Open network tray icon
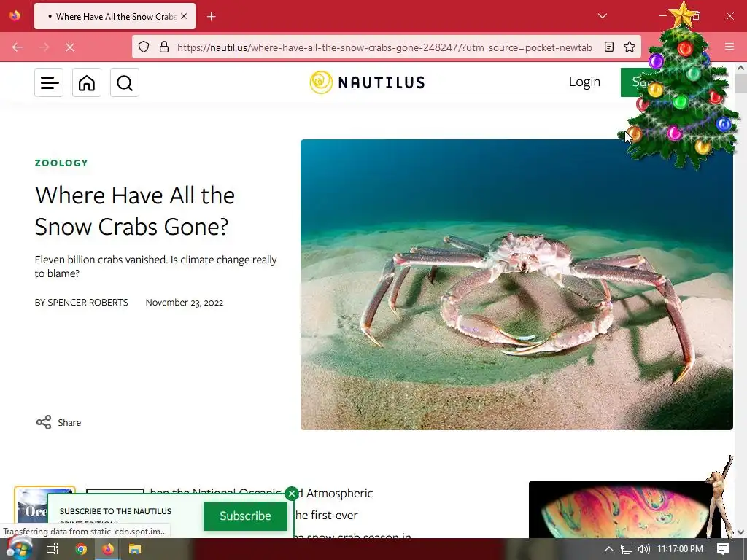747x560 pixels. pyautogui.click(x=627, y=549)
